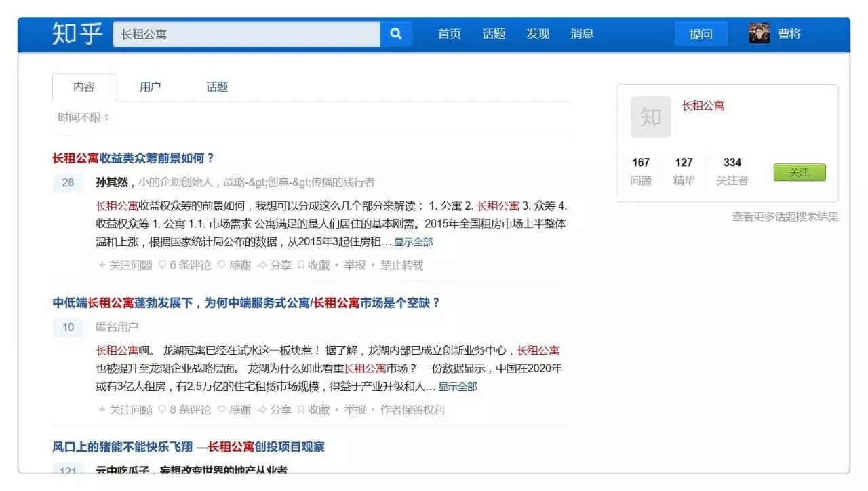
Task: Expand anonymous answer with 显示全部
Action: (458, 387)
